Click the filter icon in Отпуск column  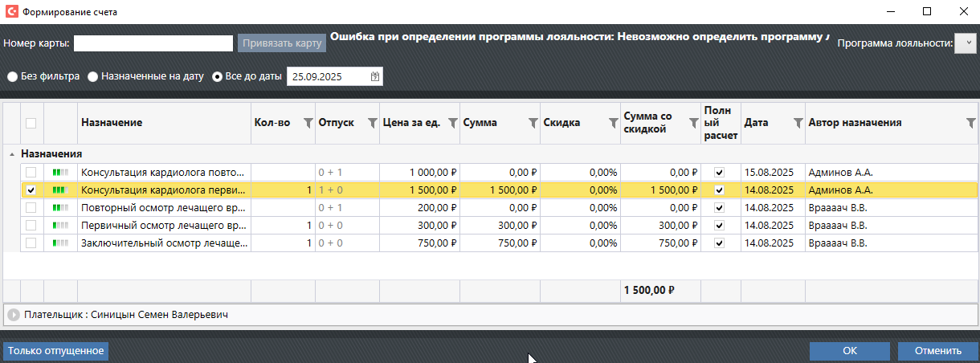click(x=372, y=123)
